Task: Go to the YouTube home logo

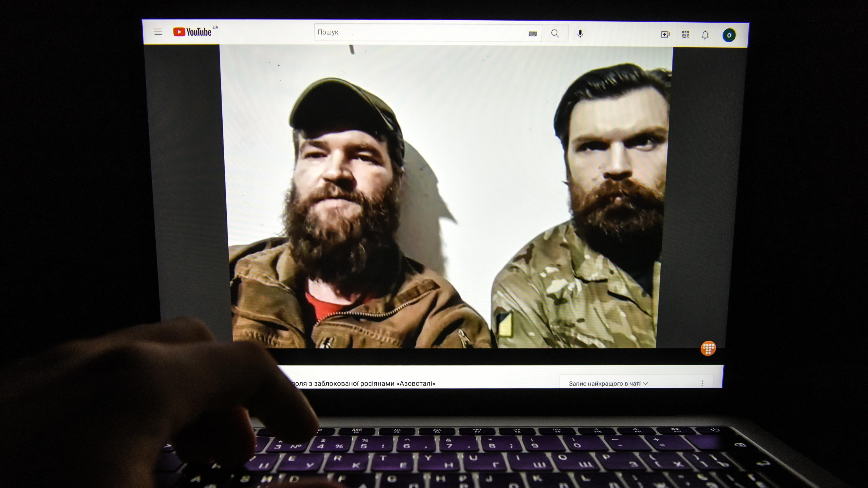Action: point(192,32)
